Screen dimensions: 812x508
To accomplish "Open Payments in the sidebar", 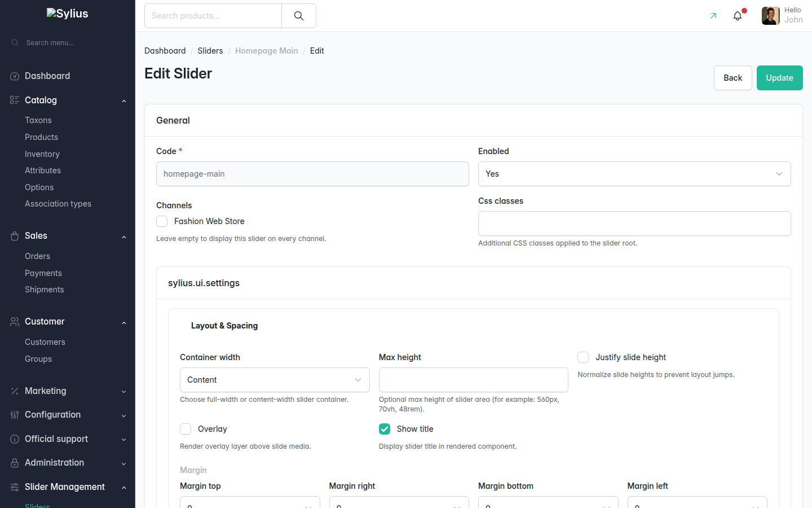I will point(43,273).
